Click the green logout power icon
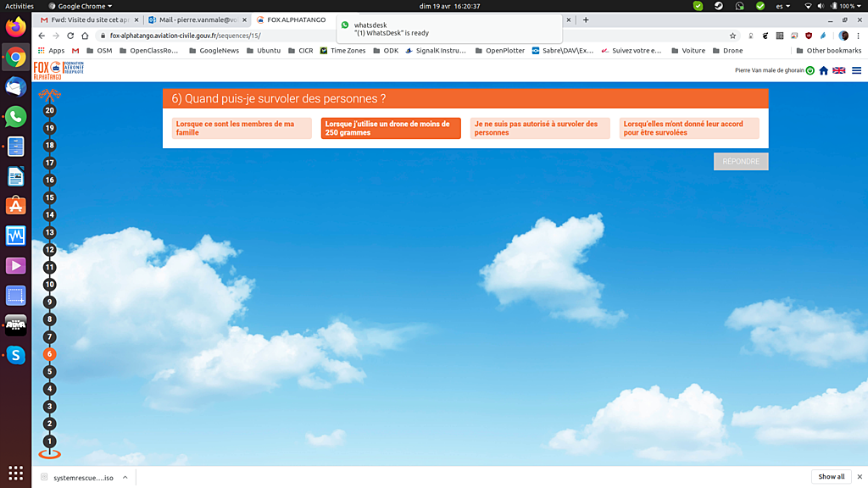868x488 pixels. click(x=810, y=70)
